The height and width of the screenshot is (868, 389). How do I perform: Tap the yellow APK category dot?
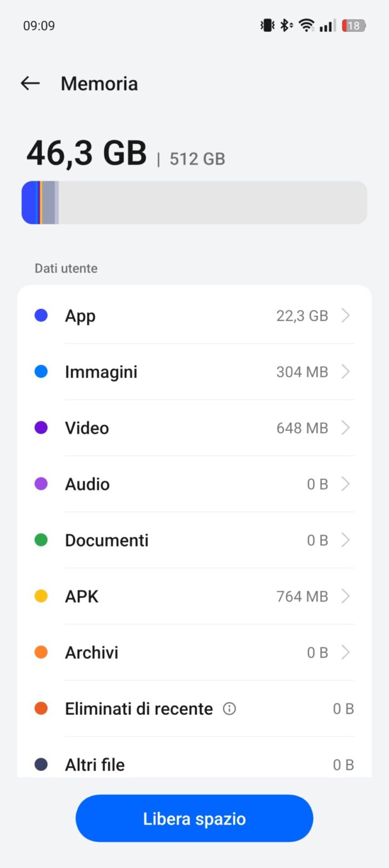41,596
